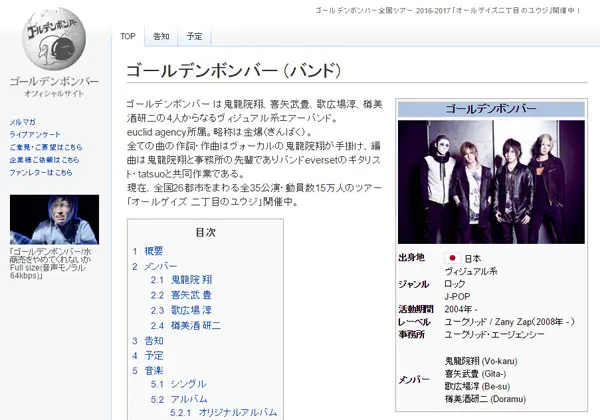Image resolution: width=600 pixels, height=420 pixels.
Task: Go to section 5.2.1 オリジナルアルバム
Action: 238,412
